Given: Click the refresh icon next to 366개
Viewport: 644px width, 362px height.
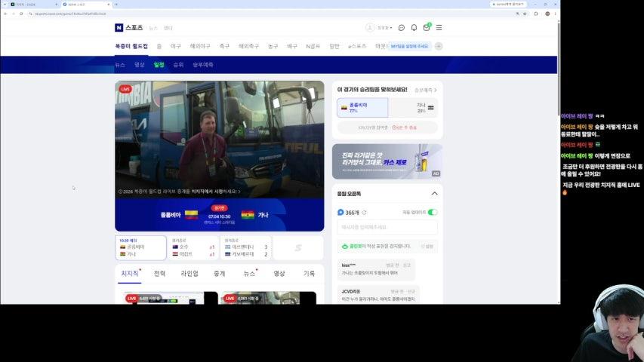Looking at the screenshot, I should coord(365,213).
